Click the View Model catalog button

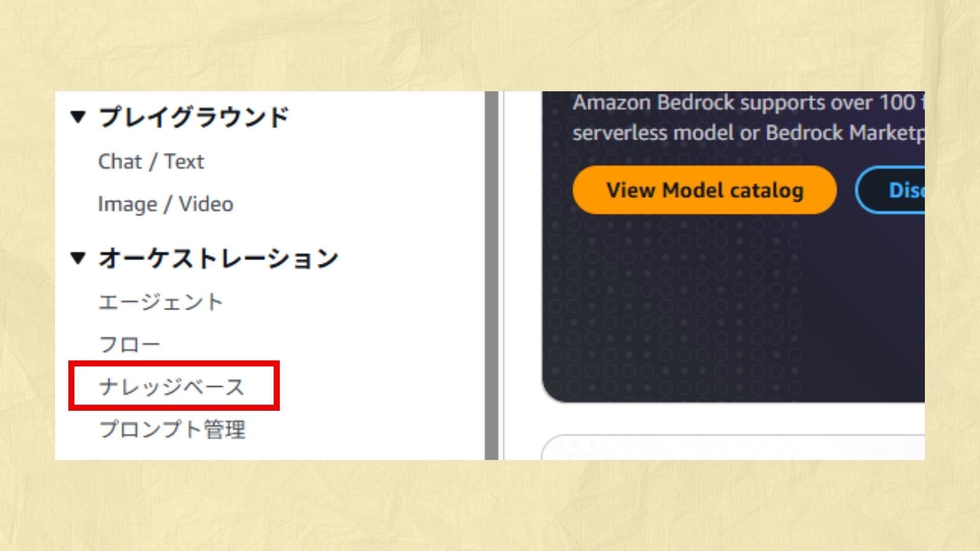[704, 190]
